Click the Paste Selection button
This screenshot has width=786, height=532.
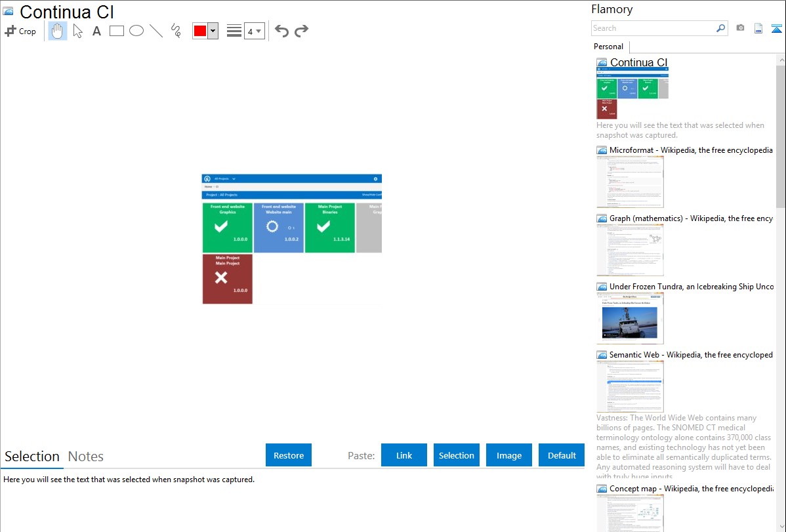click(457, 455)
